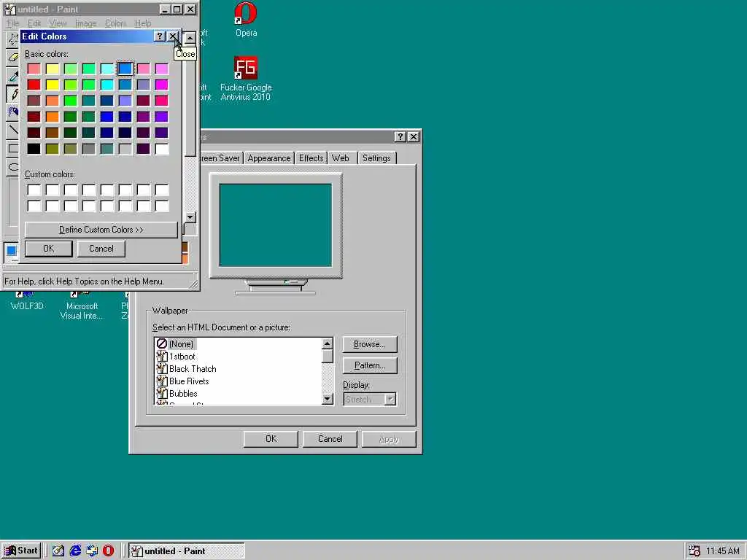The height and width of the screenshot is (560, 747).
Task: Click the Paint canvas scroll up arrow
Action: (190, 38)
